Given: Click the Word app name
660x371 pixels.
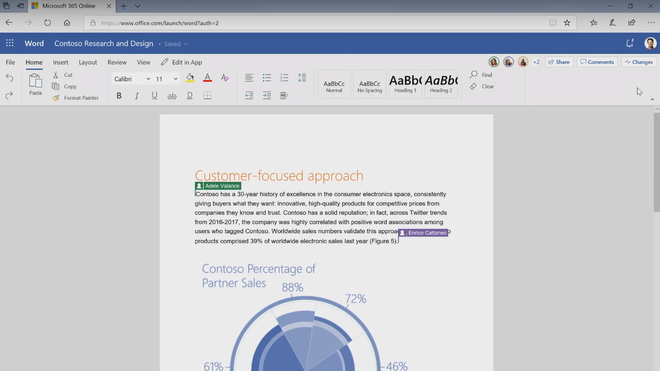Looking at the screenshot, I should tap(34, 43).
